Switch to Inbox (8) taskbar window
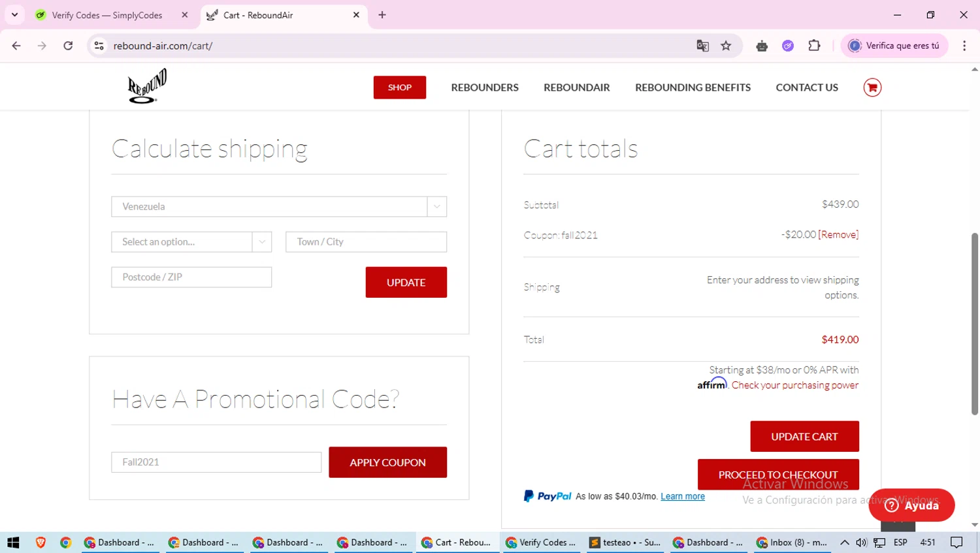The height and width of the screenshot is (553, 980). click(792, 543)
